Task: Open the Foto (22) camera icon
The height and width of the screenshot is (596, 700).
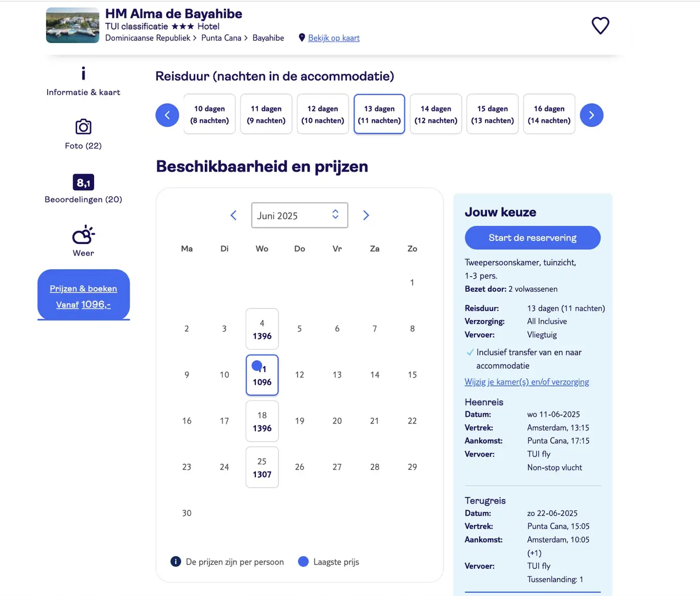Action: point(83,127)
